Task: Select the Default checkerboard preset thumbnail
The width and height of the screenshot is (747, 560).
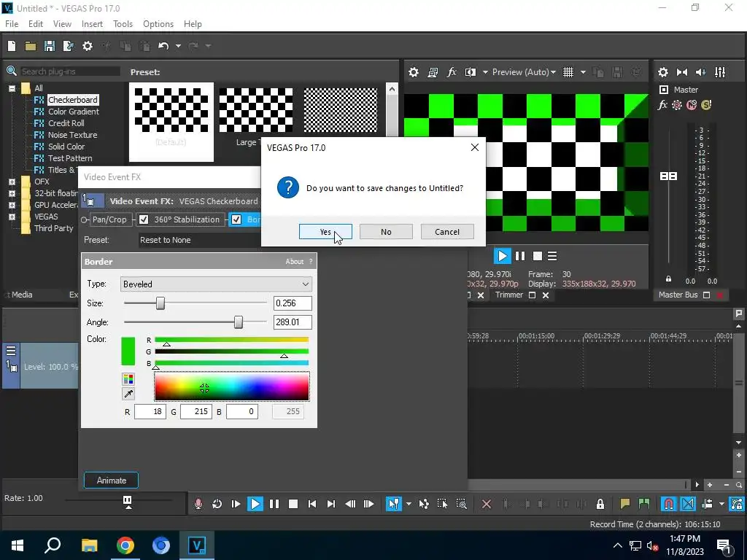Action: coord(171,122)
